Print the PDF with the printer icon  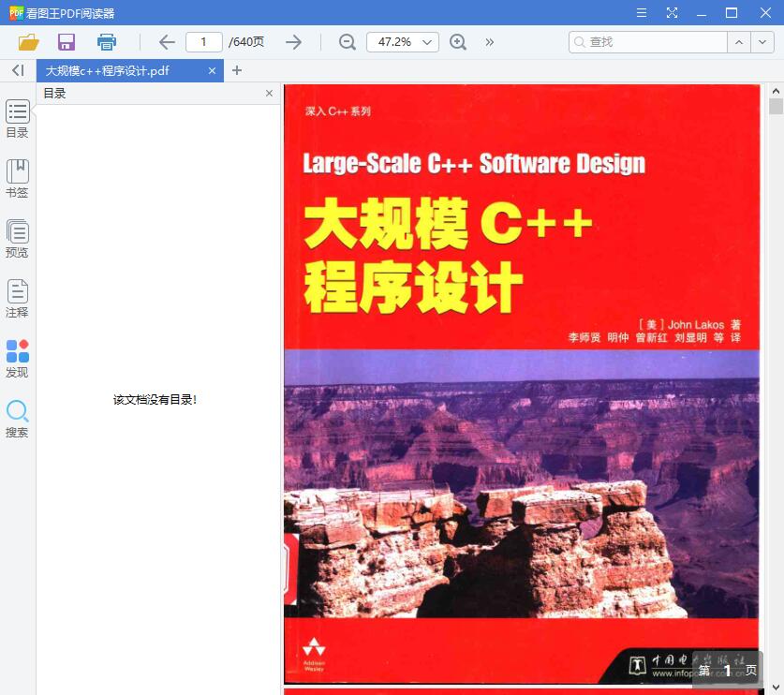107,42
